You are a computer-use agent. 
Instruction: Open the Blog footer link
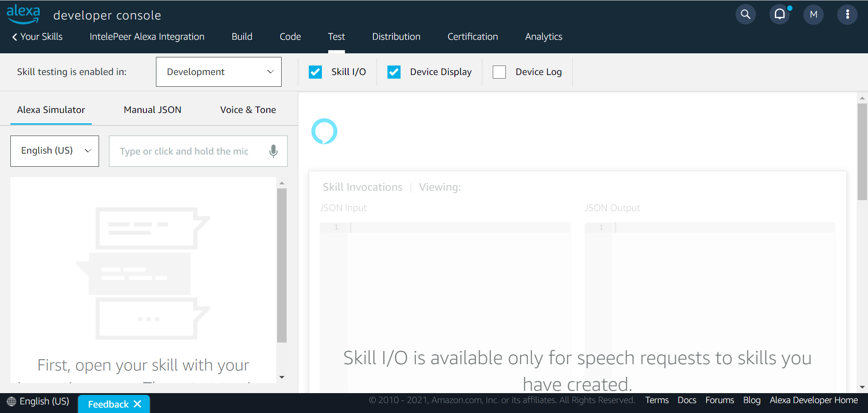click(752, 400)
